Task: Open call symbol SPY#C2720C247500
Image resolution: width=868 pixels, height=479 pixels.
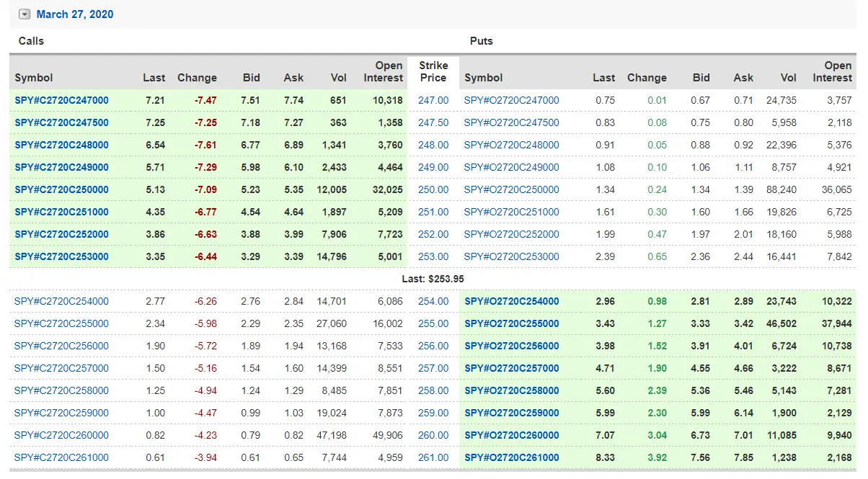Action: [x=62, y=122]
